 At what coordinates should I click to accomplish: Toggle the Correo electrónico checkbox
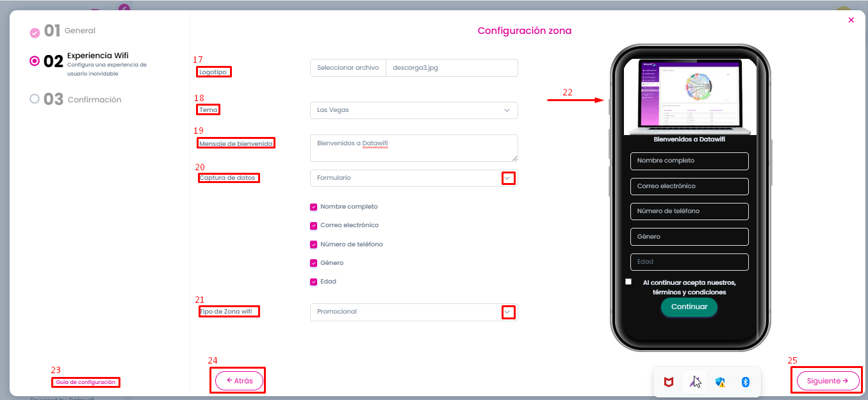(x=314, y=225)
